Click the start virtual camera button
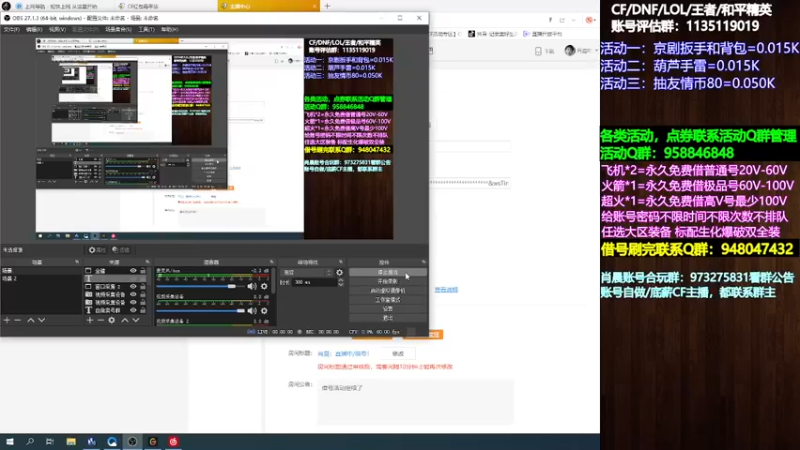800x450 pixels. tap(388, 291)
